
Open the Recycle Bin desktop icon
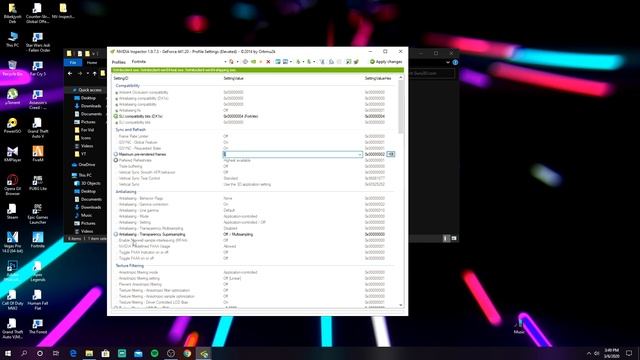point(12,68)
